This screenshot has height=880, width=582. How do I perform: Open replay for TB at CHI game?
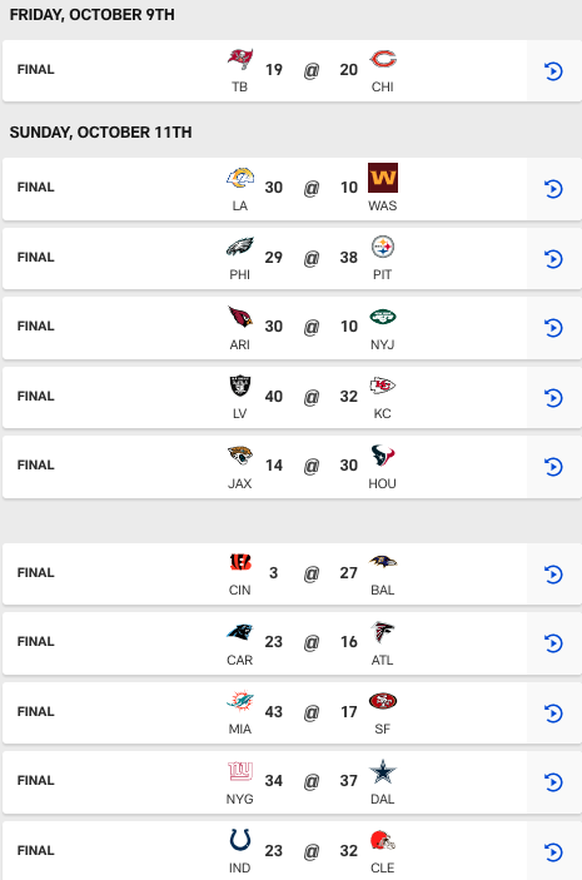pyautogui.click(x=553, y=71)
